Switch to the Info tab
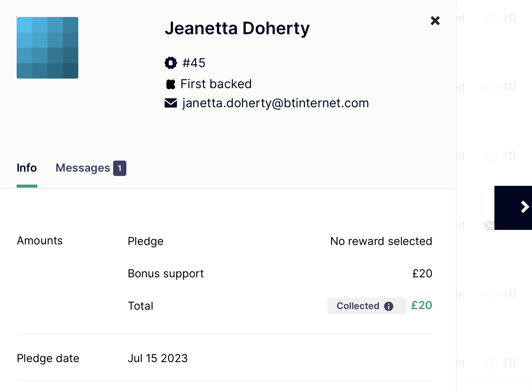Image resolution: width=532 pixels, height=392 pixels. 27,168
